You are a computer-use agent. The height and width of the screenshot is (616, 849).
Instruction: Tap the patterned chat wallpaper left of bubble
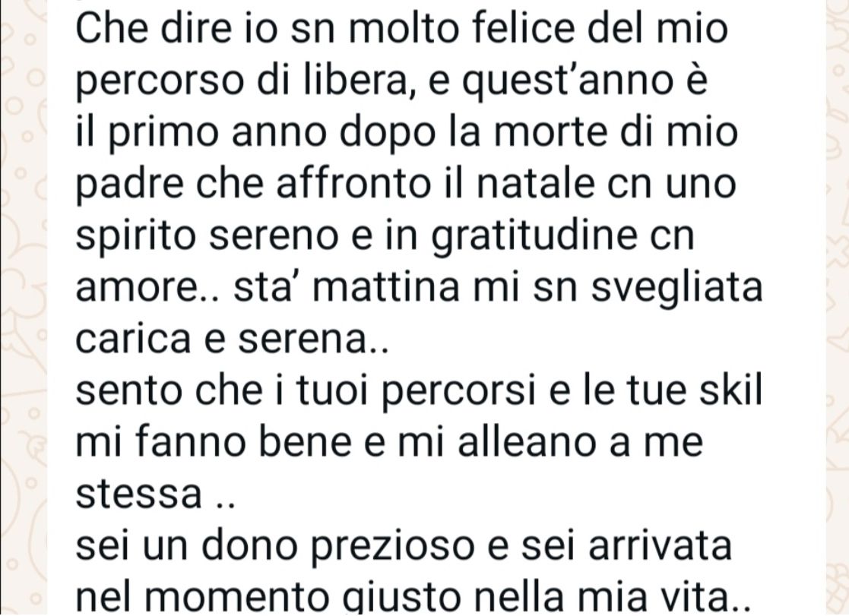(x=24, y=308)
